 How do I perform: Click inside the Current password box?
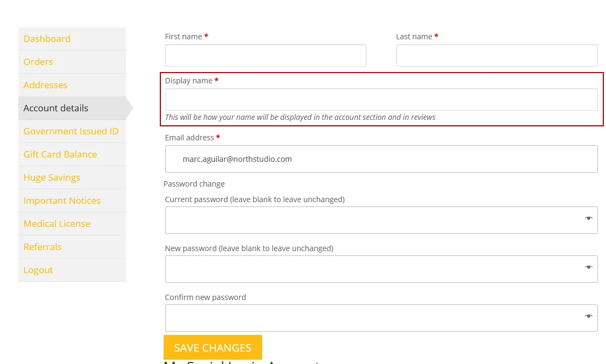381,220
